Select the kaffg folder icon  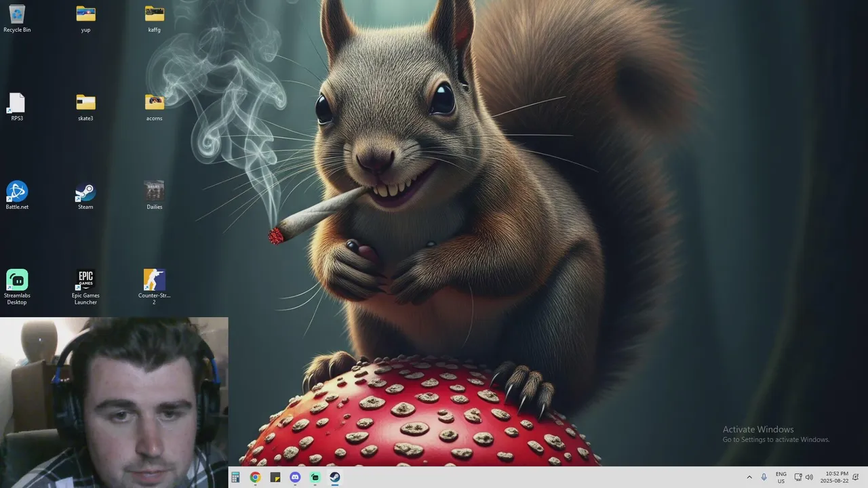(155, 18)
